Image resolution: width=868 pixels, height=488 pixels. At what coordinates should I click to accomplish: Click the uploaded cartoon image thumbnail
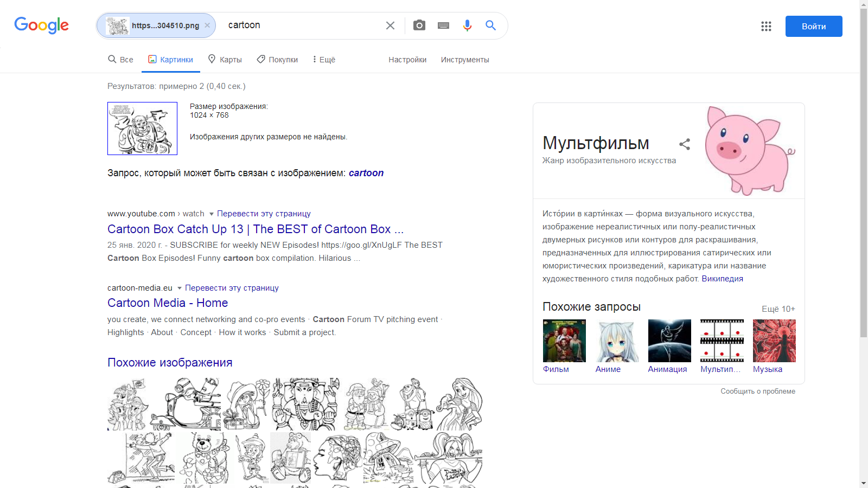click(x=142, y=129)
